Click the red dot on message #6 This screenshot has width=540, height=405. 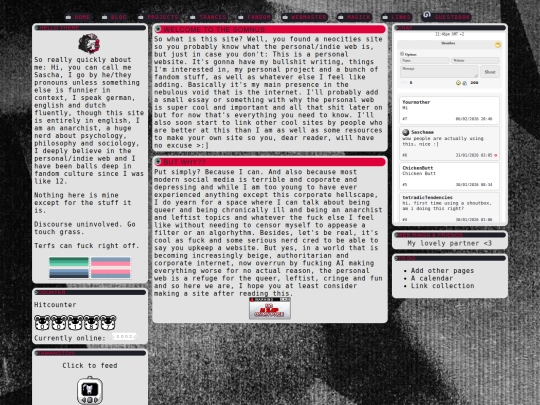pyautogui.click(x=496, y=155)
